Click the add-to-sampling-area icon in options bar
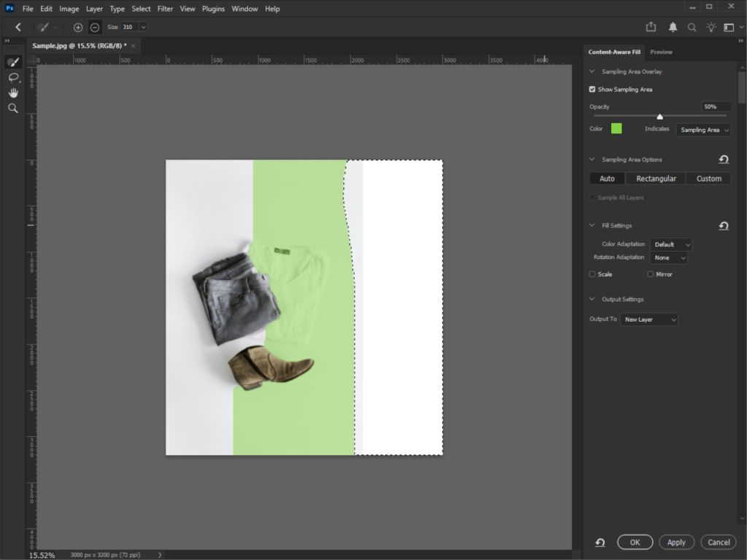Image resolution: width=747 pixels, height=560 pixels. pos(77,27)
